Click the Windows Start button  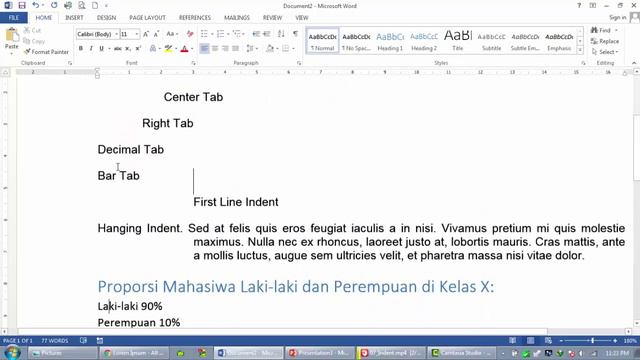(x=13, y=353)
